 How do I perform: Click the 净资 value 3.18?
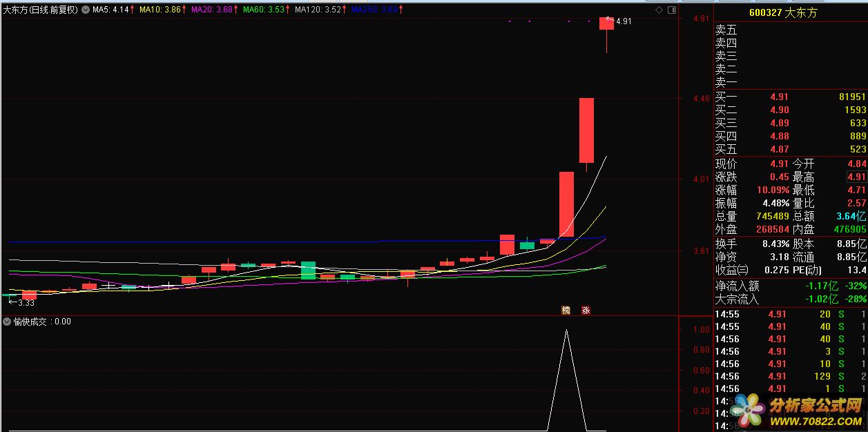tap(780, 257)
